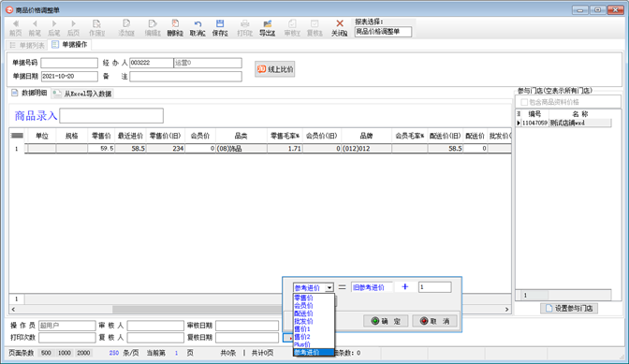Open the 从Excel导入数据 tab
Viewport: 629px width, 364px height.
point(82,94)
